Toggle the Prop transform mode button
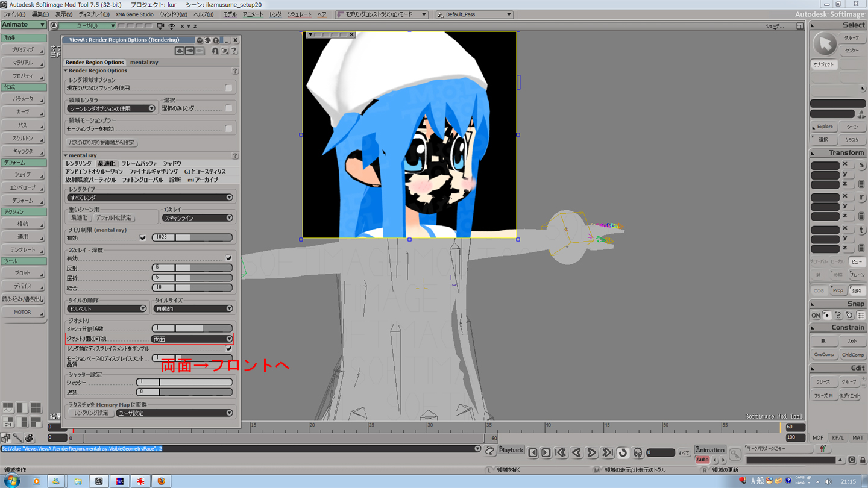 [x=838, y=290]
